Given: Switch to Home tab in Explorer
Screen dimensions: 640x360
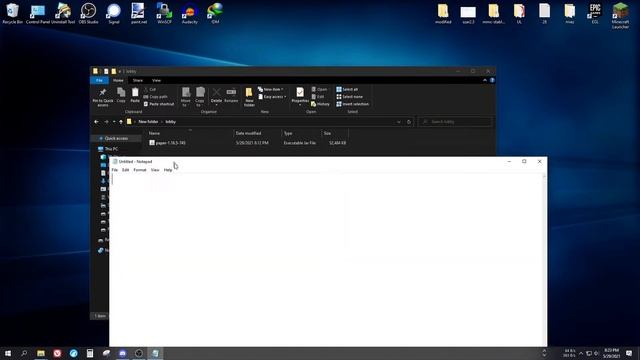Looking at the screenshot, I should click(x=118, y=80).
